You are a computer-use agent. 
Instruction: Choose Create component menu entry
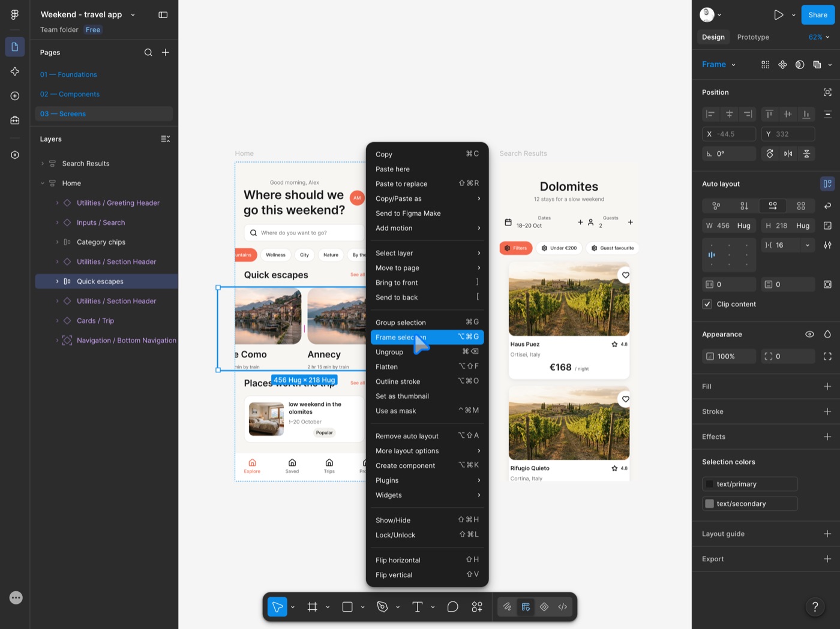click(427, 465)
